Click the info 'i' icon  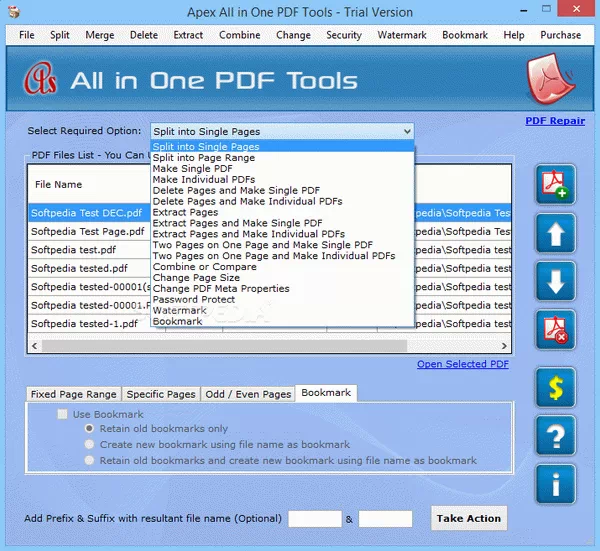coord(555,484)
